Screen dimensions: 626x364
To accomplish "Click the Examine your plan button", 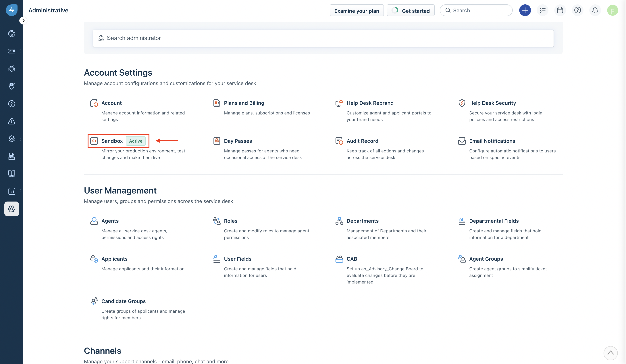I will click(x=357, y=11).
